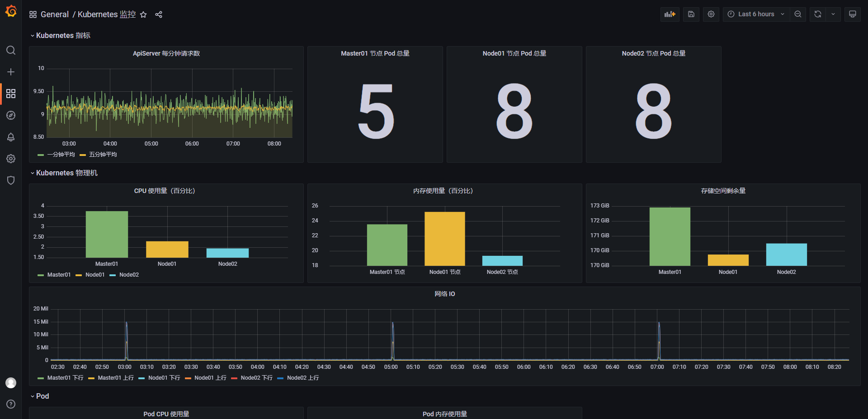Open Alerting bell in sidebar
Image resolution: width=868 pixels, height=419 pixels.
tap(11, 137)
